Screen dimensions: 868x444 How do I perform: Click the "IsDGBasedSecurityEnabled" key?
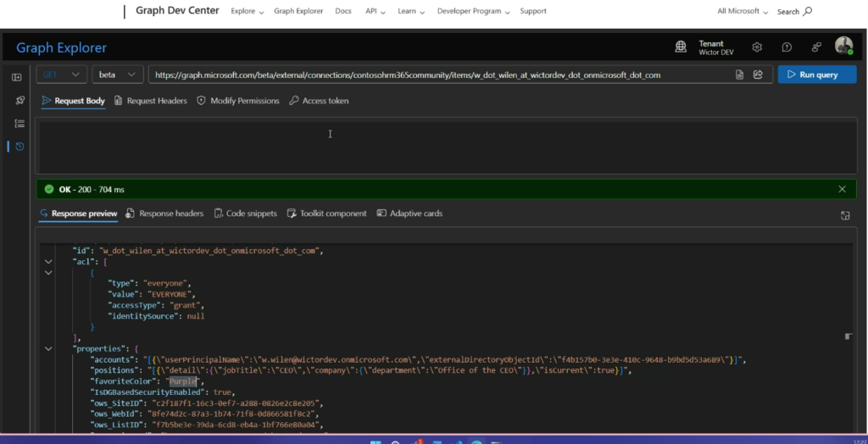147,392
